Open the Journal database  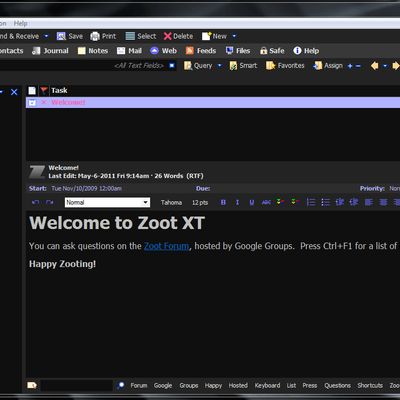coord(50,51)
